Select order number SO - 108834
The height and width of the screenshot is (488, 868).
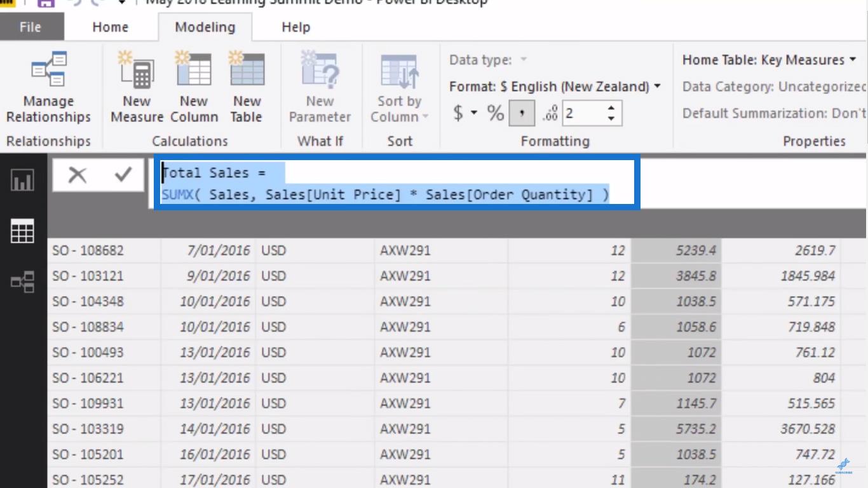tap(88, 327)
